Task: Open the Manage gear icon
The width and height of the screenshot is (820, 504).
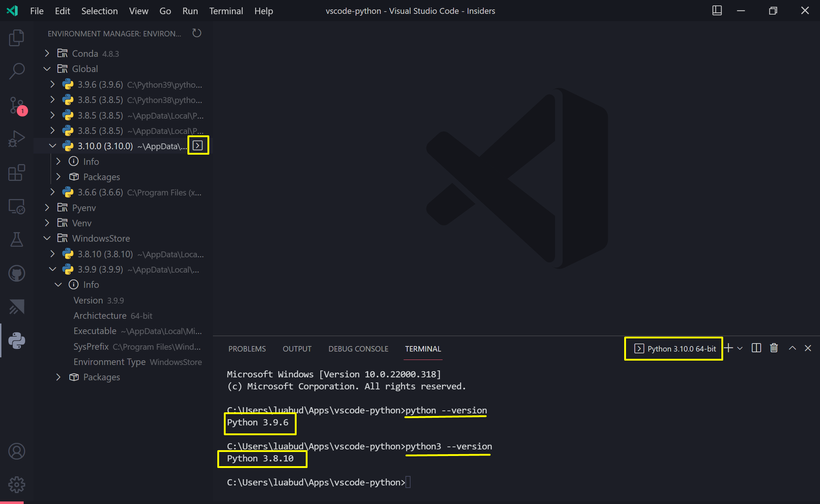Action: coord(16,484)
